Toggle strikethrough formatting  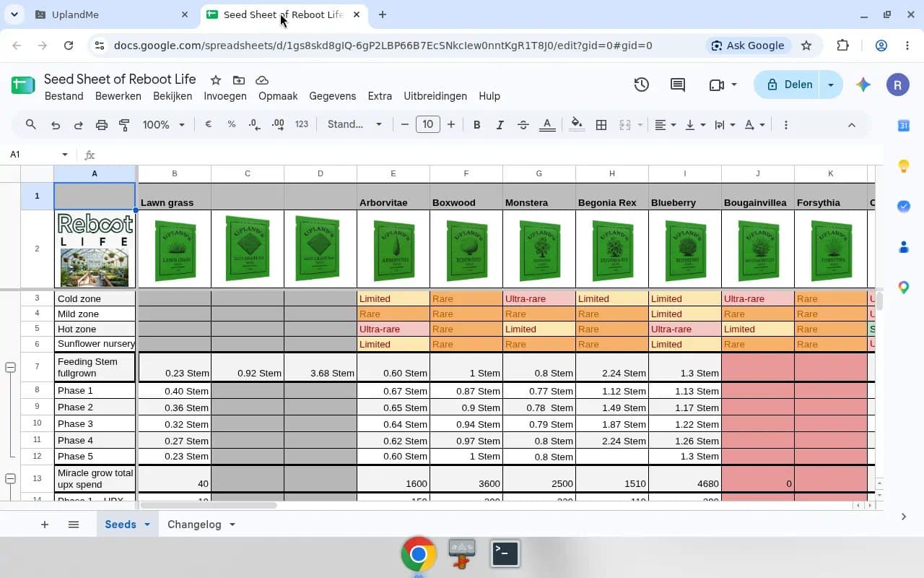[523, 125]
